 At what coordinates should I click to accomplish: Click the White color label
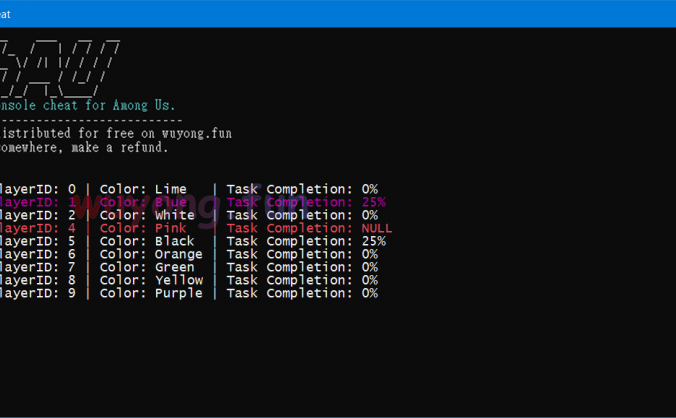click(x=175, y=215)
